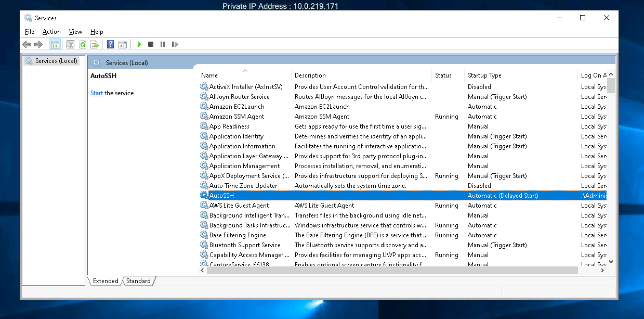The width and height of the screenshot is (644, 319).
Task: Click the Pause Service toolbar icon
Action: 163,45
